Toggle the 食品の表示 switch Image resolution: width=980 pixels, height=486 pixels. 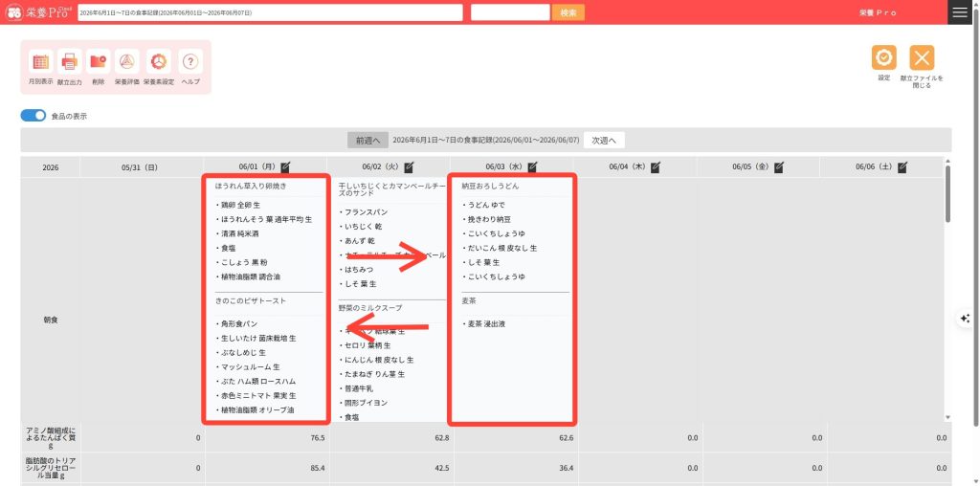coord(33,116)
